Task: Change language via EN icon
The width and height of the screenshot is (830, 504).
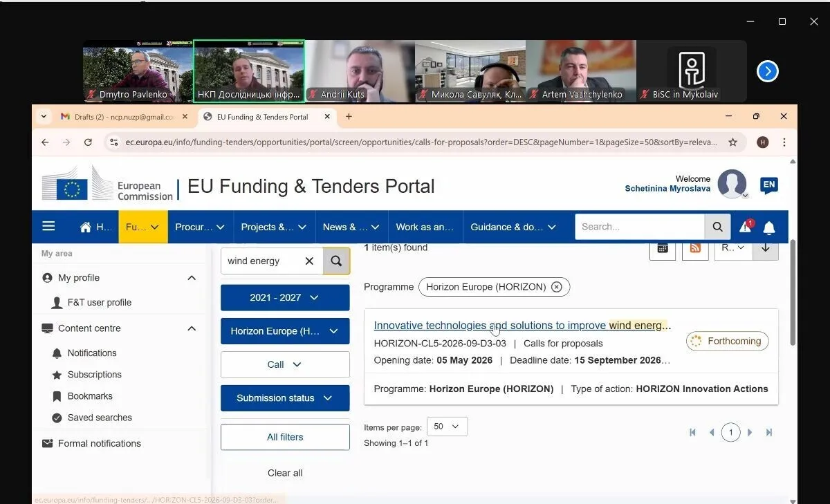Action: [x=768, y=185]
